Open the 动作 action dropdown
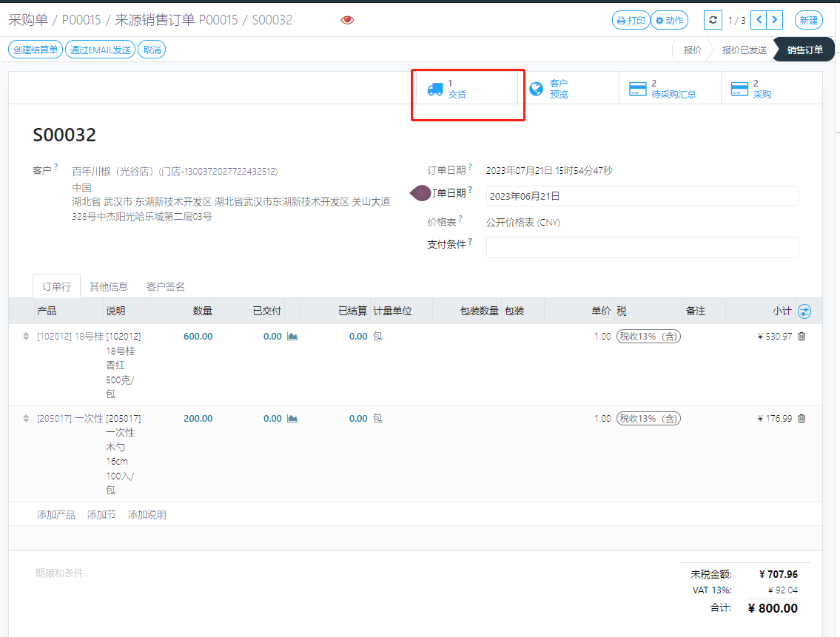Screen dimensions: 840x637 click(x=668, y=20)
